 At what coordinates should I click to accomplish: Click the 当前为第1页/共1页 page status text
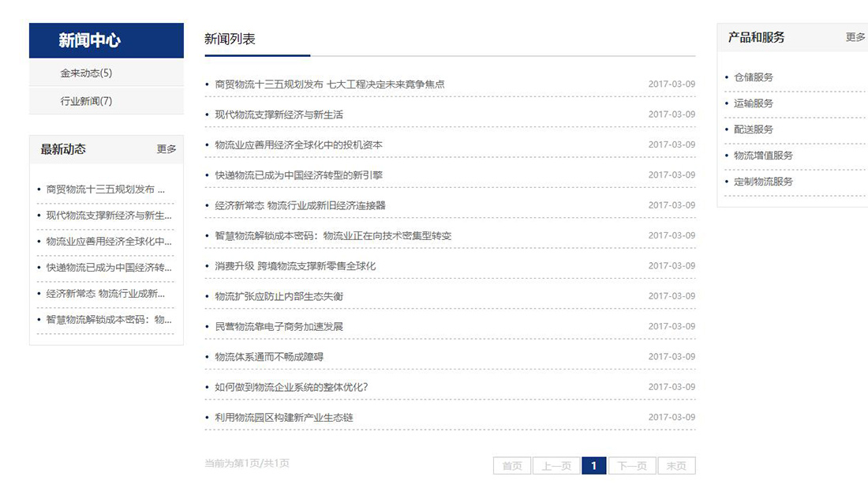coord(247,463)
